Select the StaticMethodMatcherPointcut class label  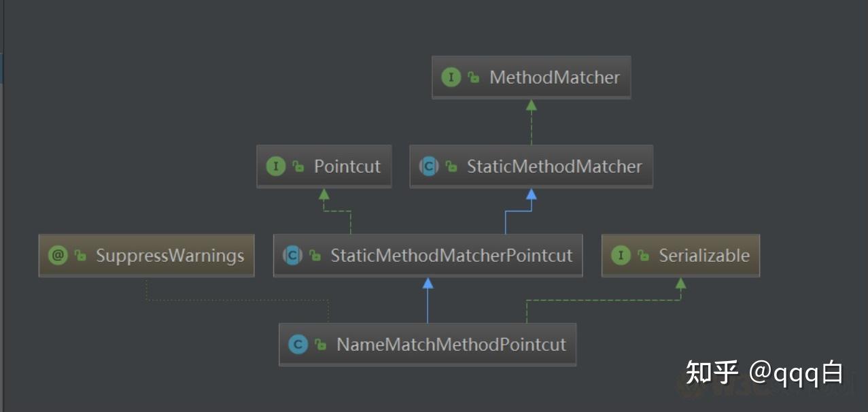[x=451, y=256]
